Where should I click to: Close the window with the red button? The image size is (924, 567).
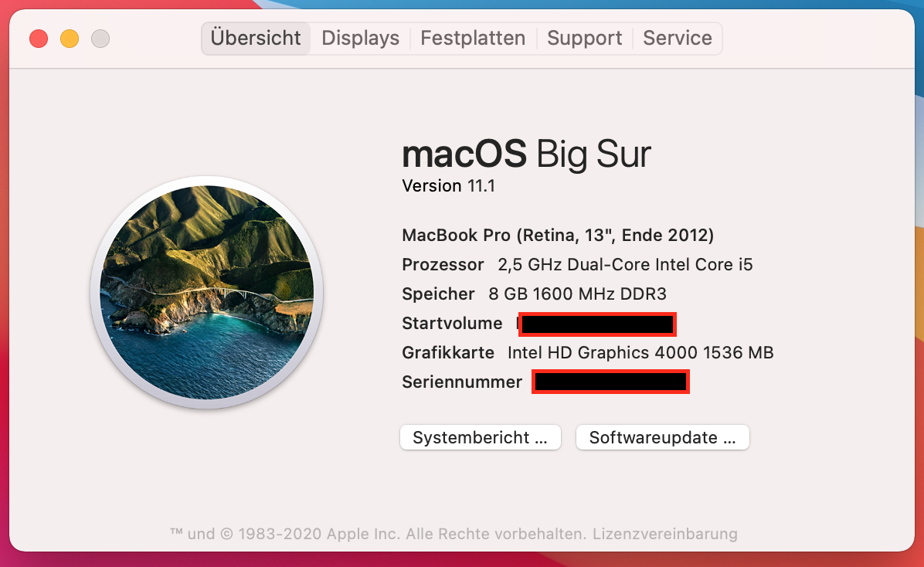(39, 38)
